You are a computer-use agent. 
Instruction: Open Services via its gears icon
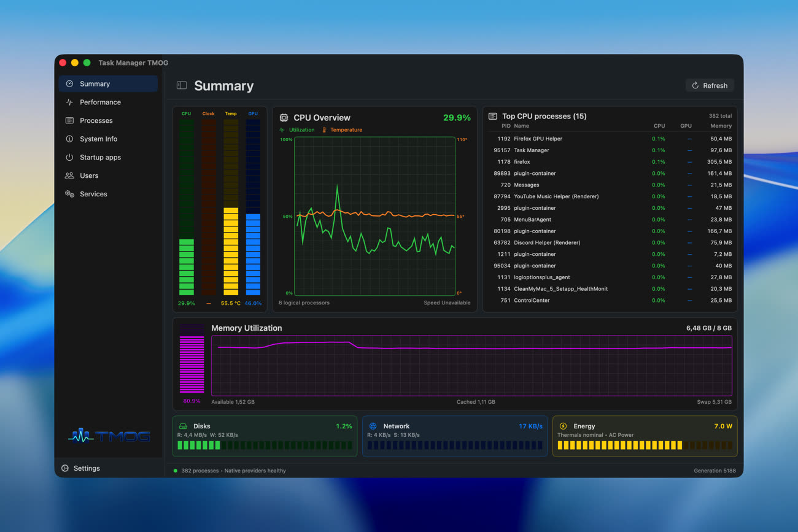69,194
